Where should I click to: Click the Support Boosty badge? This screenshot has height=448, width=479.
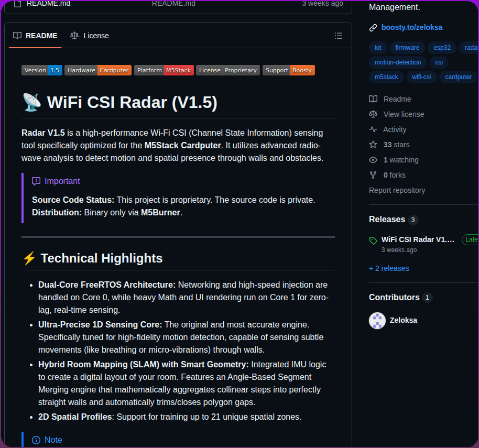coord(288,70)
